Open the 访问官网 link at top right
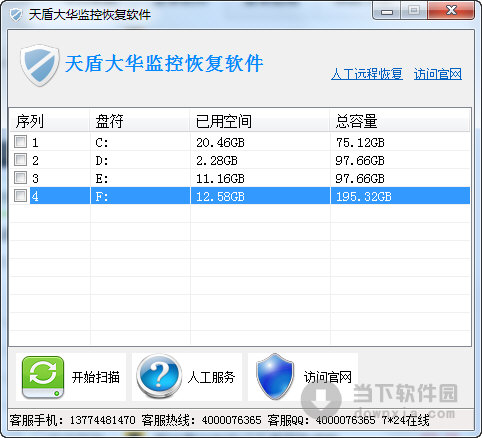 pyautogui.click(x=438, y=74)
